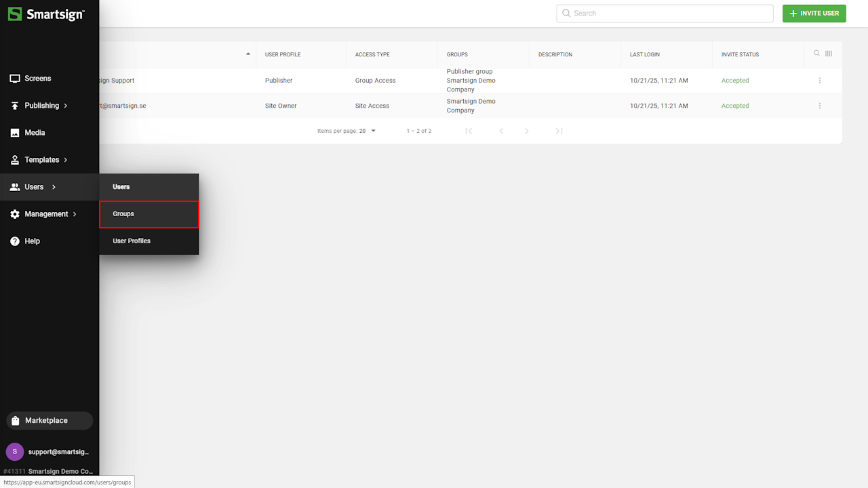Click the Invite User button
The height and width of the screenshot is (488, 868).
coord(814,14)
